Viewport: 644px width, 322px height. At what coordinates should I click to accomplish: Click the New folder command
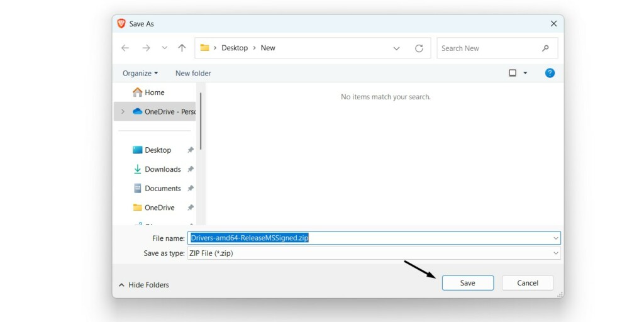[x=193, y=73]
